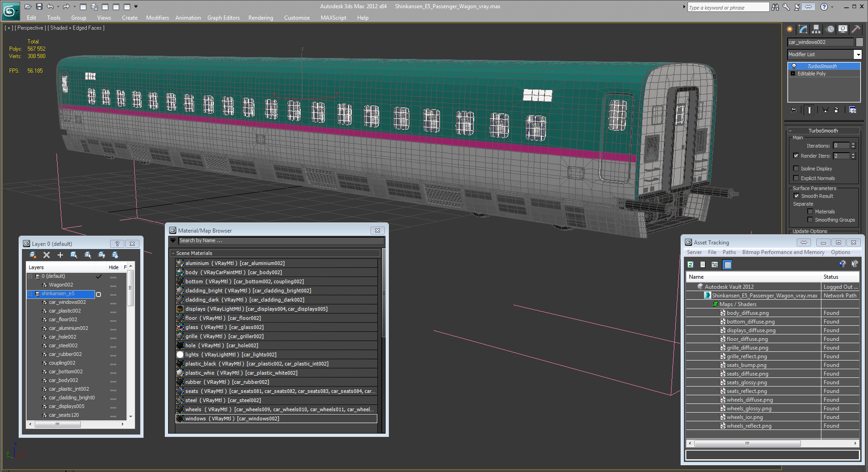Click Shaded + Edged Faces viewport label
The width and height of the screenshot is (868, 472).
76,28
